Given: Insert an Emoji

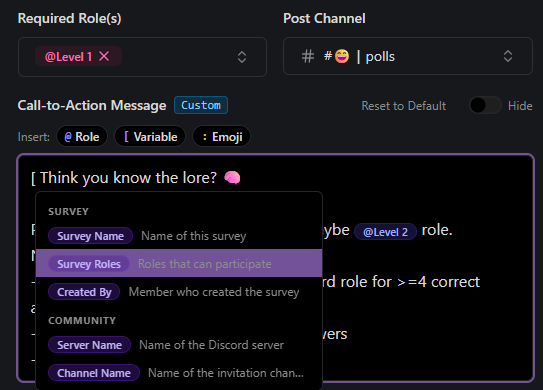Looking at the screenshot, I should click(x=222, y=136).
